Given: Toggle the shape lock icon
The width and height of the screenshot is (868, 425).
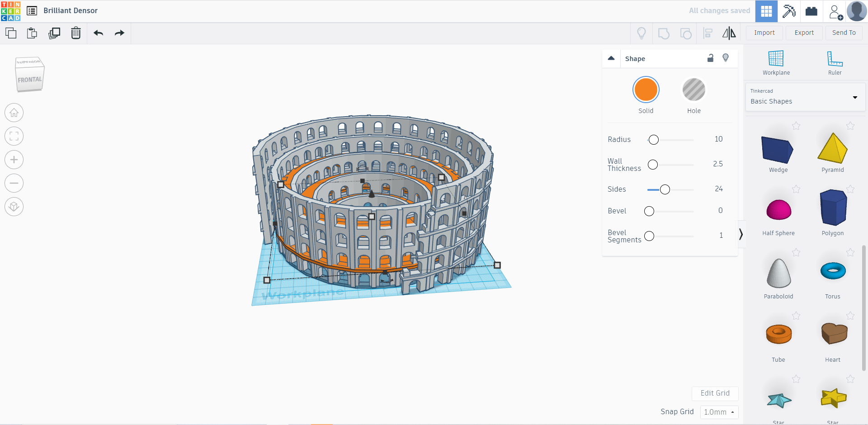Looking at the screenshot, I should [x=710, y=58].
